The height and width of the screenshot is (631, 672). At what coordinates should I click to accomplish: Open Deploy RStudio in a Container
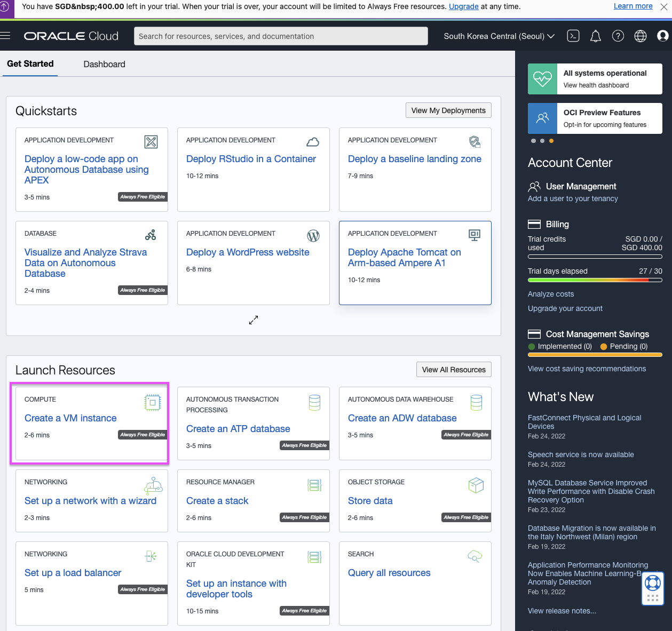click(251, 159)
